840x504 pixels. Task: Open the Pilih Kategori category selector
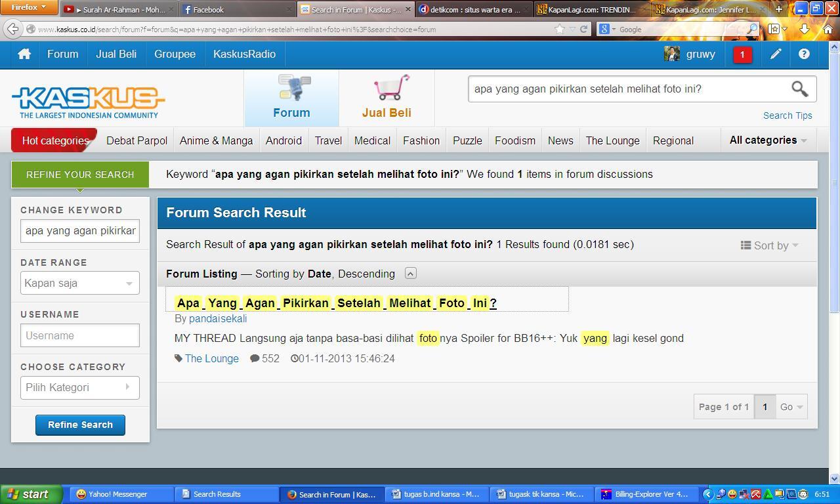coord(80,387)
